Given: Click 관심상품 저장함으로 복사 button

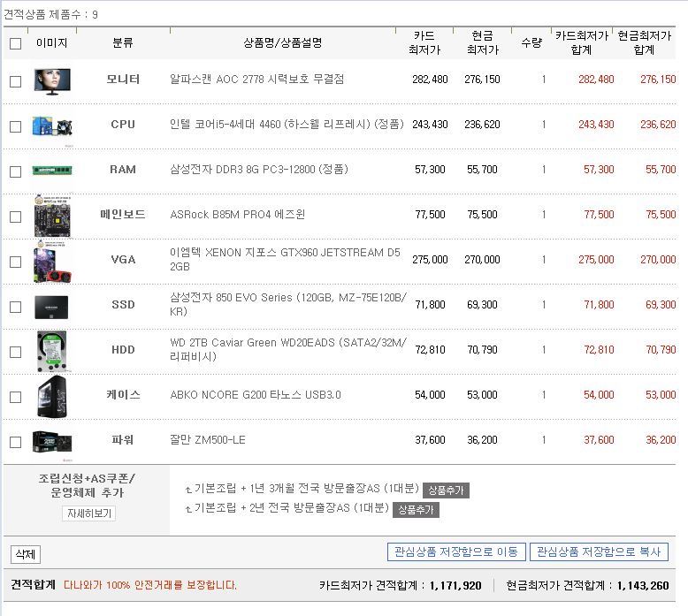Looking at the screenshot, I should click(x=599, y=552).
